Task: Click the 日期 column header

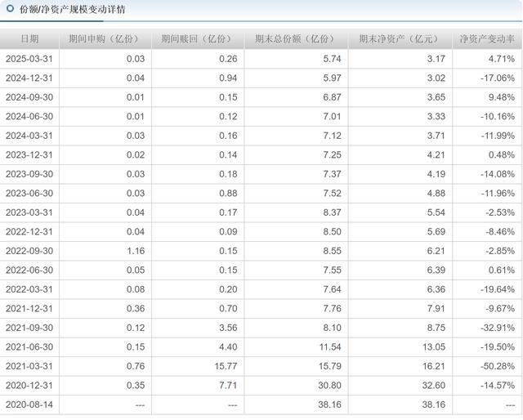Action: [x=29, y=39]
